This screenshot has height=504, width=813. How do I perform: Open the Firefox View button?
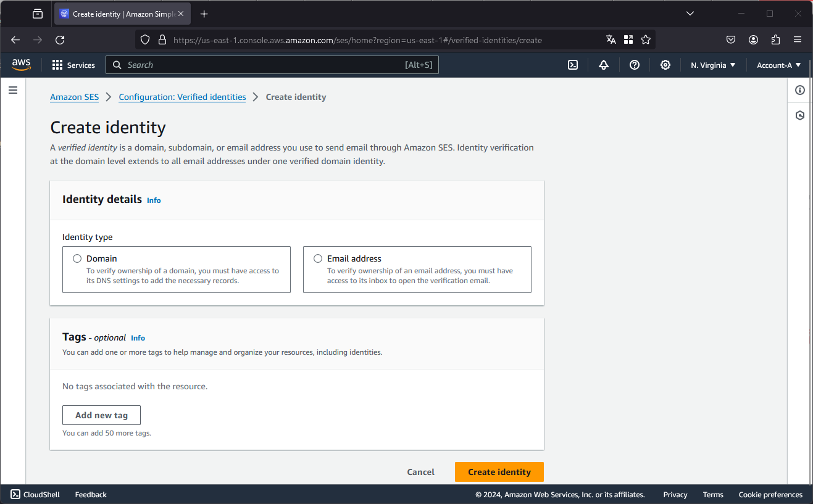pyautogui.click(x=38, y=14)
